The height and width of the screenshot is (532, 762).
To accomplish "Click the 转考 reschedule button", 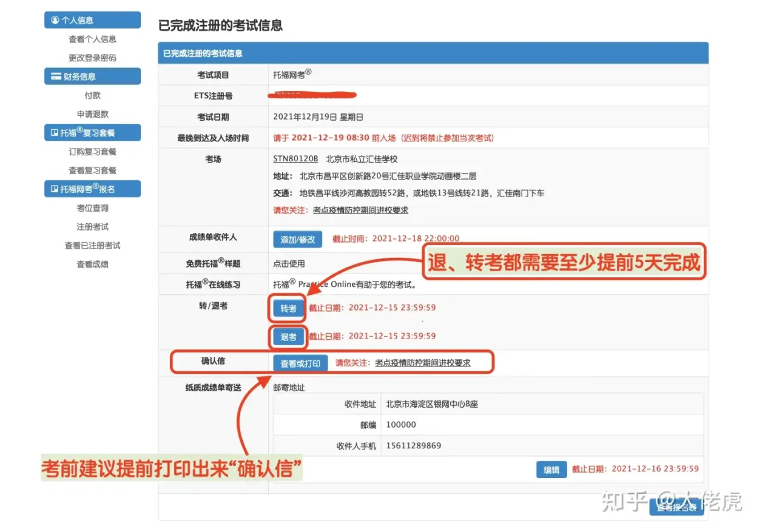I will [288, 309].
